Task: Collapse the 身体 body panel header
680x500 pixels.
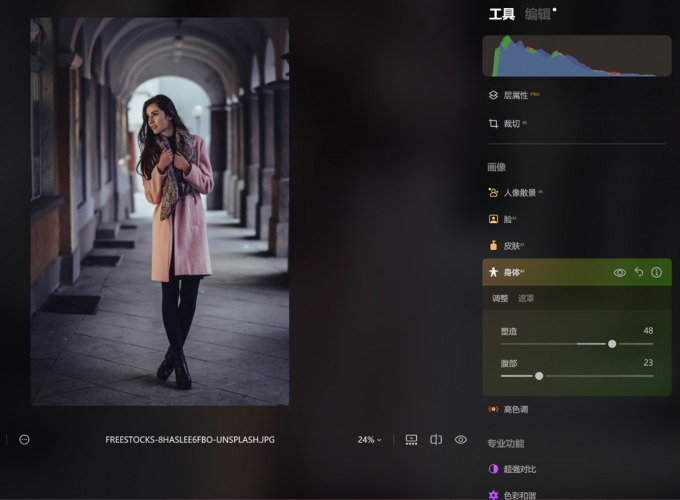Action: point(540,272)
